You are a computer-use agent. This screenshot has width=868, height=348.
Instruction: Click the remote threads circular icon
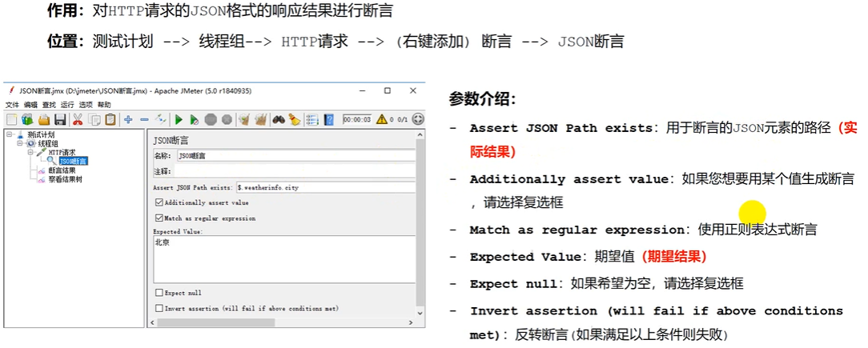click(x=418, y=119)
